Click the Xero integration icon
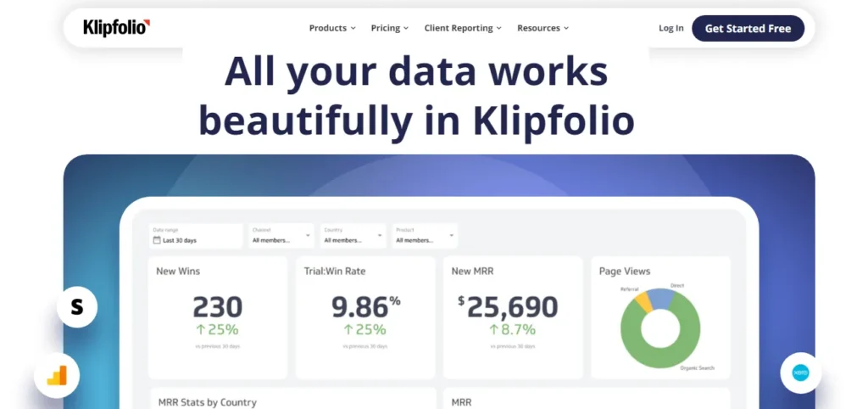868x409 pixels. [x=800, y=373]
